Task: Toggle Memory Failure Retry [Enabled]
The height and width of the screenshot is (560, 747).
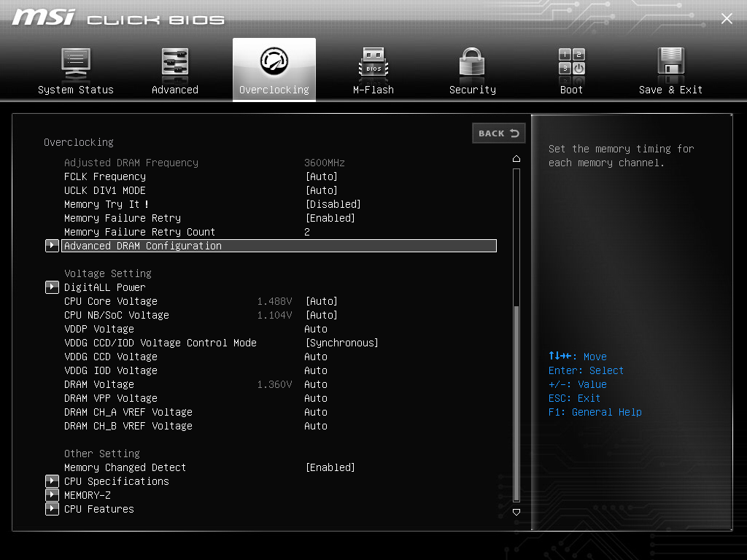Action: (330, 218)
